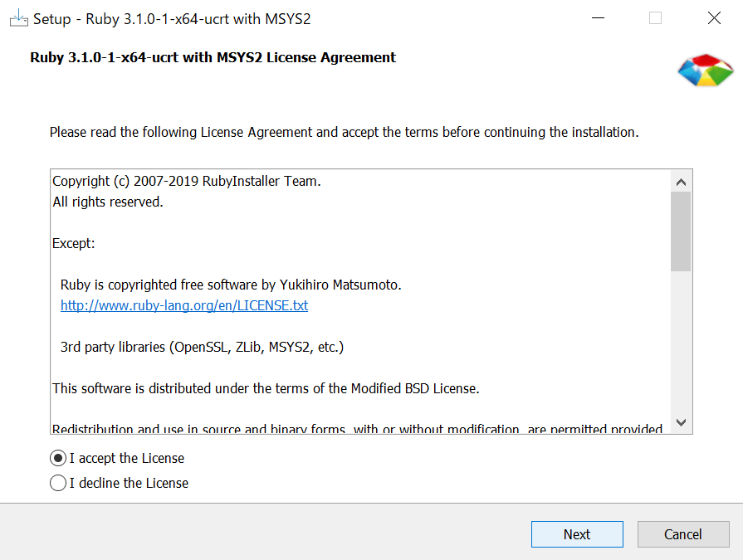Minimize the Setup window
The width and height of the screenshot is (743, 560).
597,18
